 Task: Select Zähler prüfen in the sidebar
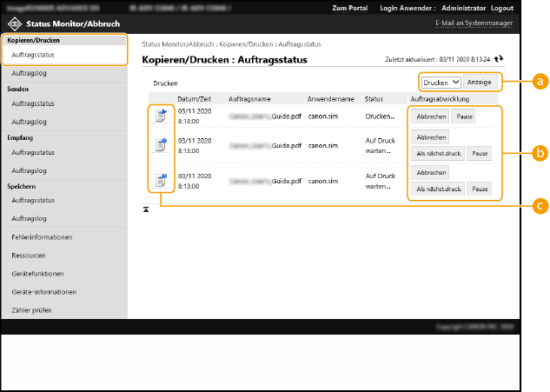[x=32, y=310]
